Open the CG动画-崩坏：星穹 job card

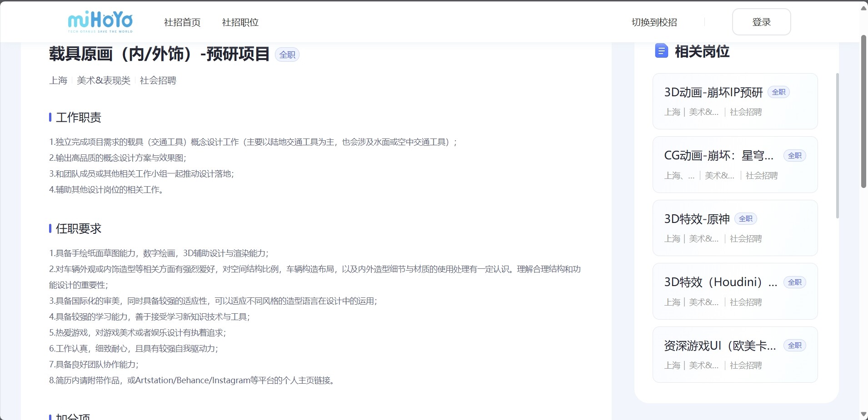[734, 164]
